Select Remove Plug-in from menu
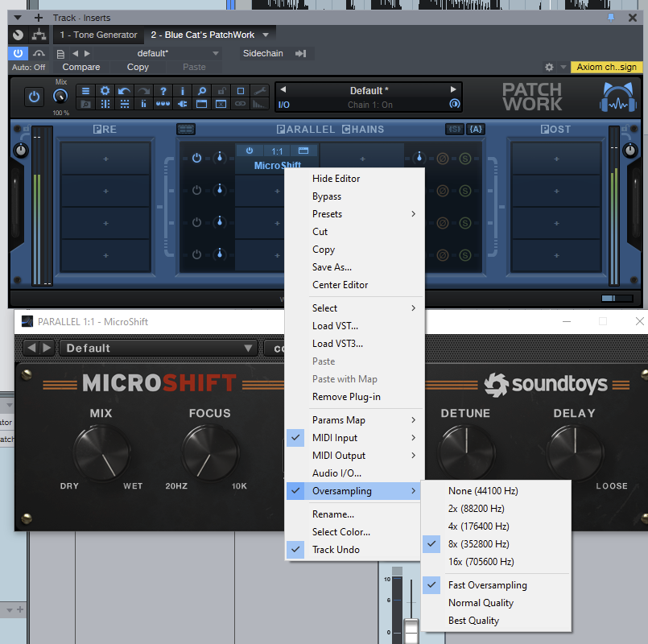The image size is (648, 644). pos(355,397)
